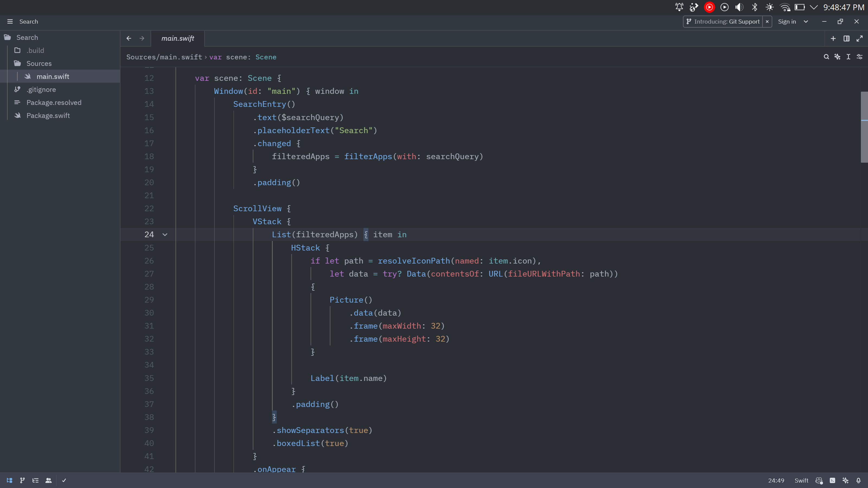Zoom the editor pane with expand icon

point(860,38)
